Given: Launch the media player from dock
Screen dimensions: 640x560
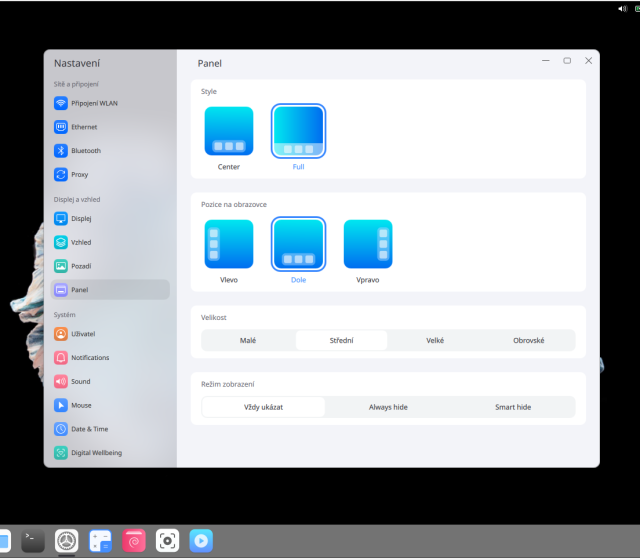Looking at the screenshot, I should [x=201, y=541].
